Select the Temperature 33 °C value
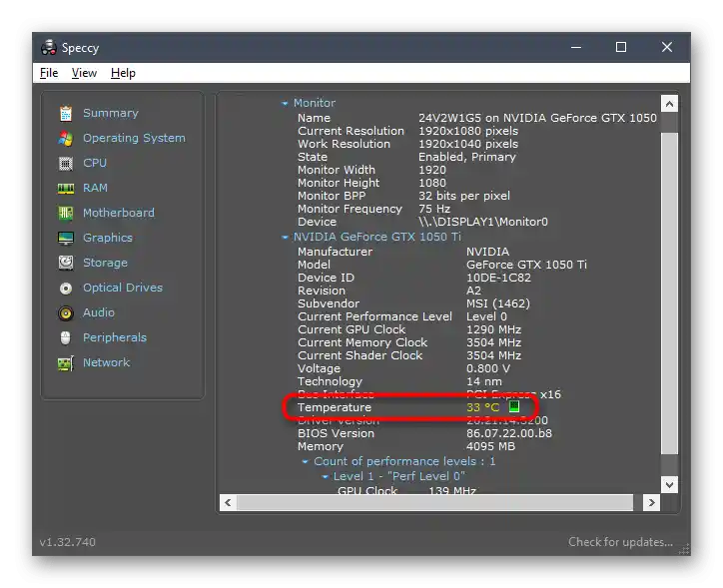 482,407
